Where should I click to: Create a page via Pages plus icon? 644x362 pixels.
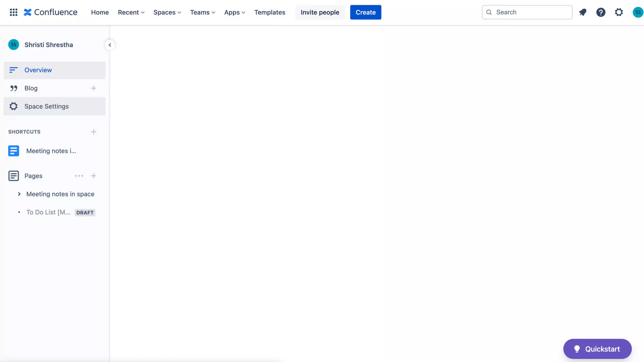93,176
